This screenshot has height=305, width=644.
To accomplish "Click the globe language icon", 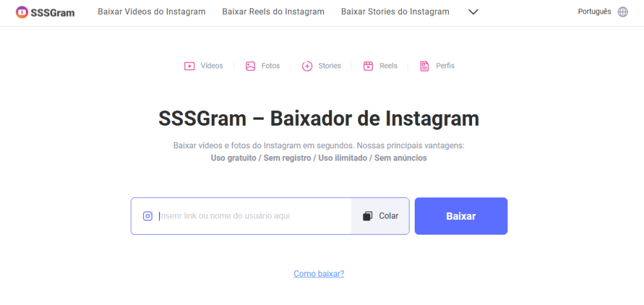I will 623,12.
